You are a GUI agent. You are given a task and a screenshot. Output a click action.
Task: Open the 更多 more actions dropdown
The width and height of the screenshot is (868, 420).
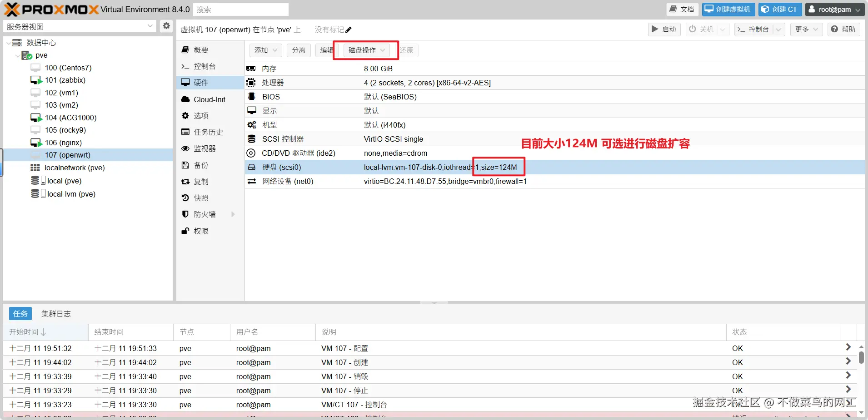coord(807,30)
